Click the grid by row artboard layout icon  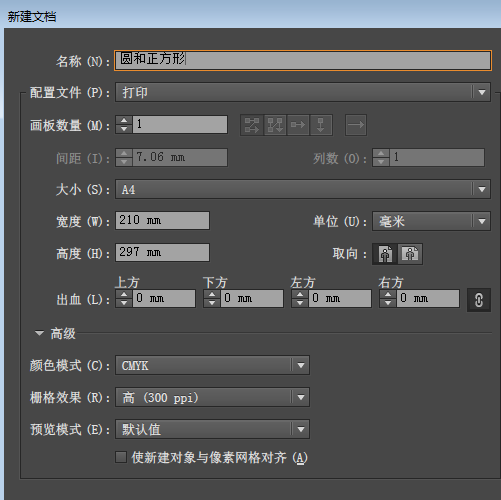click(x=252, y=125)
